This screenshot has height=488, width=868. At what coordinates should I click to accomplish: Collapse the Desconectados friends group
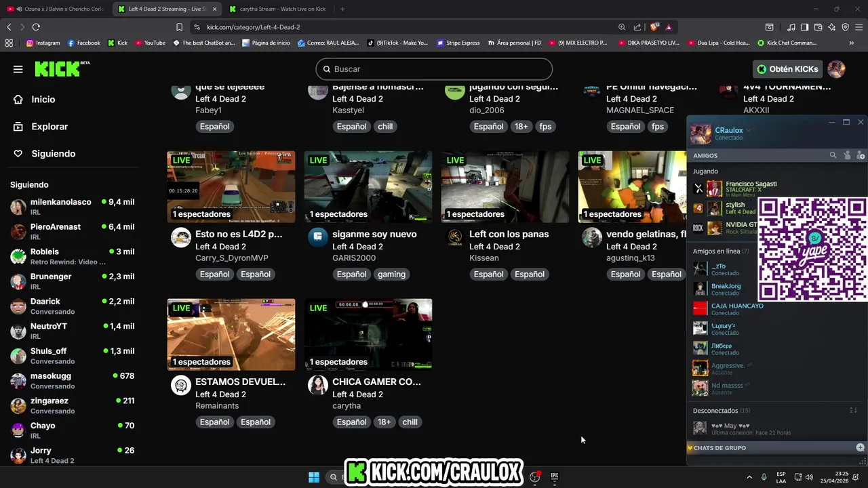pos(715,411)
